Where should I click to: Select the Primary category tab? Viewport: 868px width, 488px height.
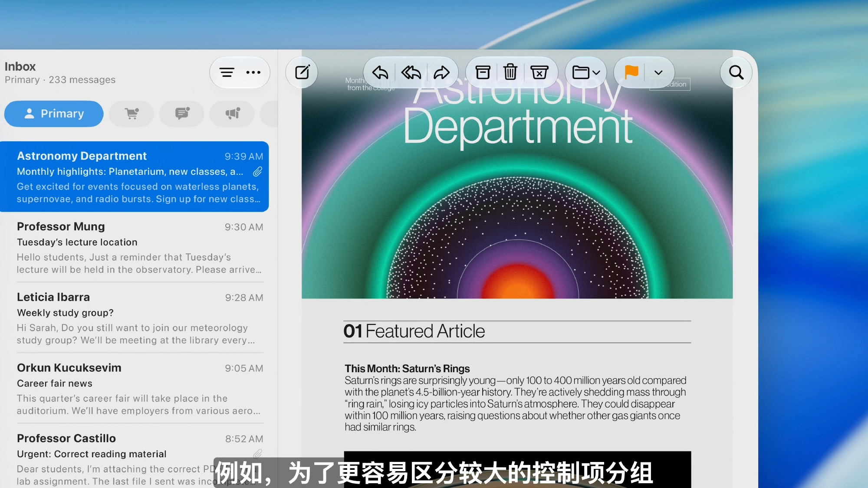(x=54, y=114)
